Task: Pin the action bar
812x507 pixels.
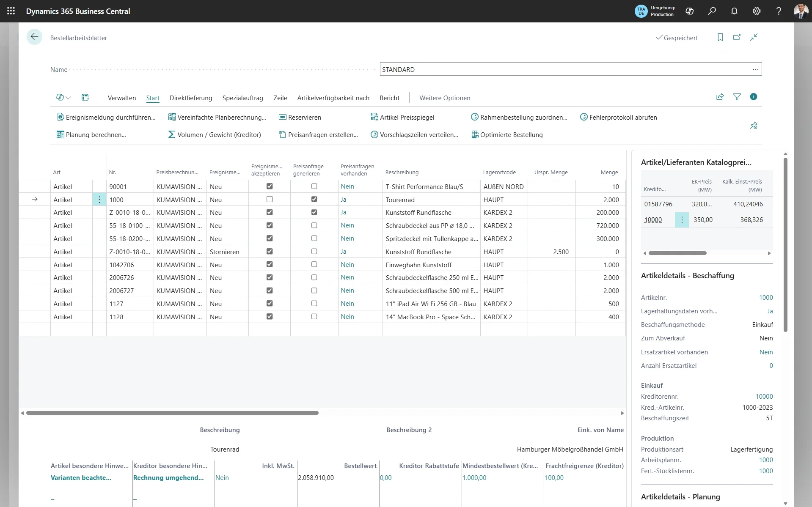Action: click(x=754, y=126)
